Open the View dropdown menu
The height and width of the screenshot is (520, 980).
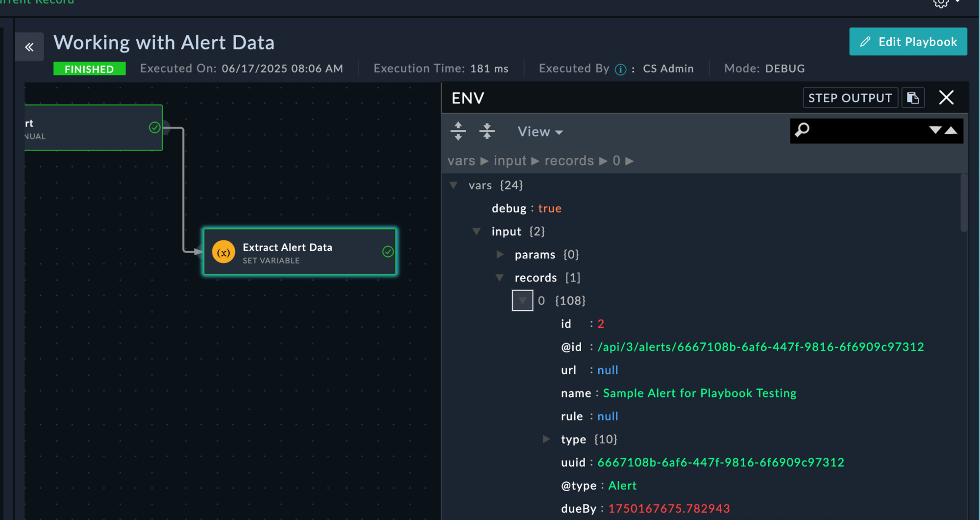540,131
